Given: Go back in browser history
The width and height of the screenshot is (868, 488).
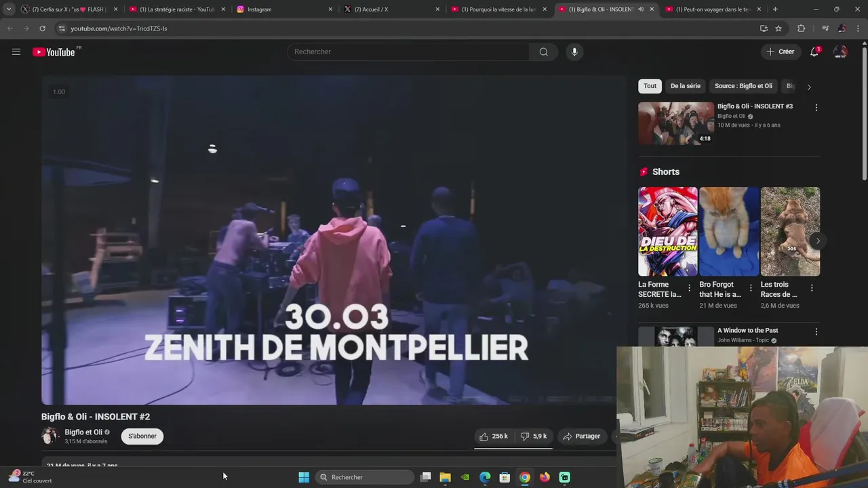Looking at the screenshot, I should [9, 28].
